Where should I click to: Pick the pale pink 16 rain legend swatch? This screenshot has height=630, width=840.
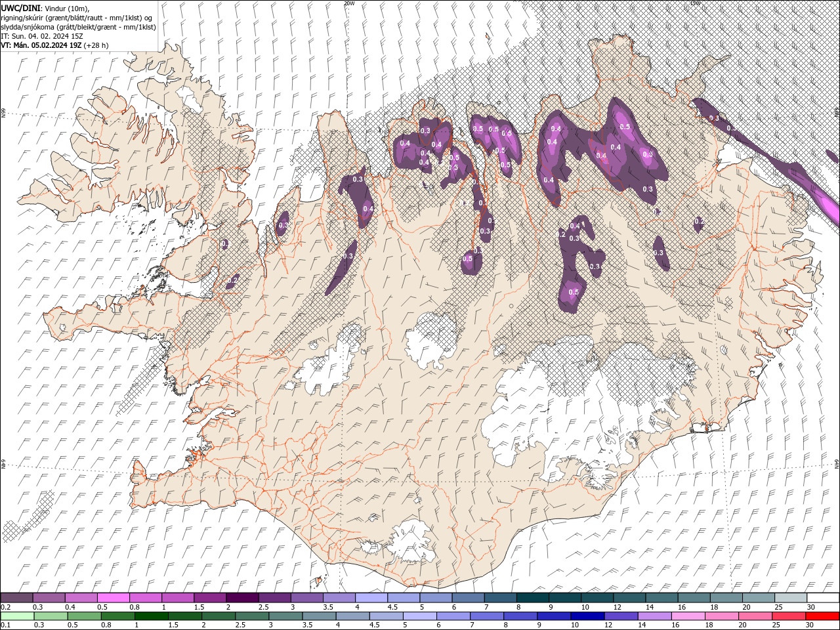(687, 616)
